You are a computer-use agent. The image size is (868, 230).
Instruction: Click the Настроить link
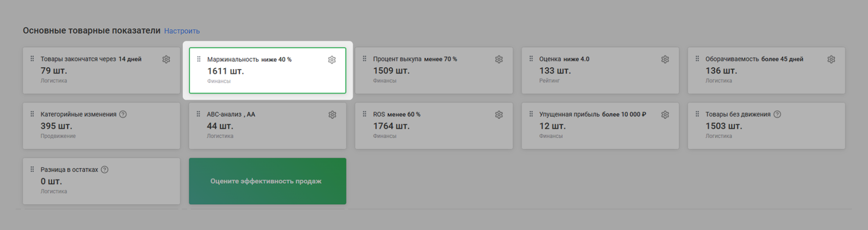click(x=182, y=31)
